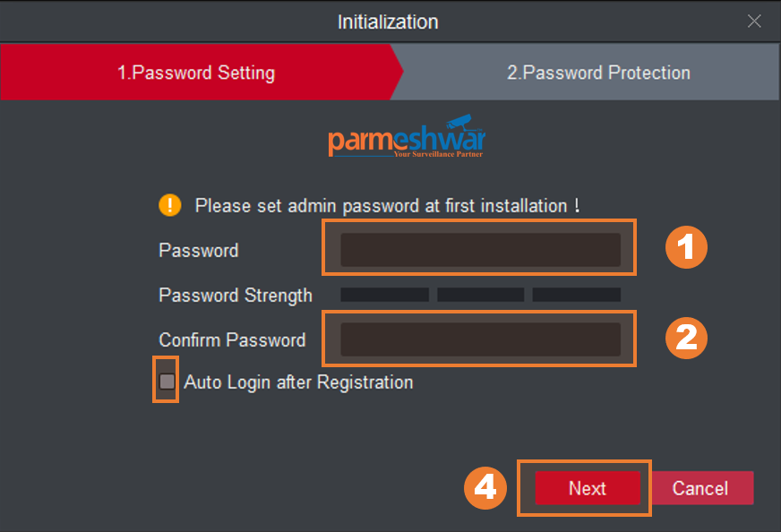Open the 2.Password Protection step tab
781x532 pixels.
(x=598, y=73)
